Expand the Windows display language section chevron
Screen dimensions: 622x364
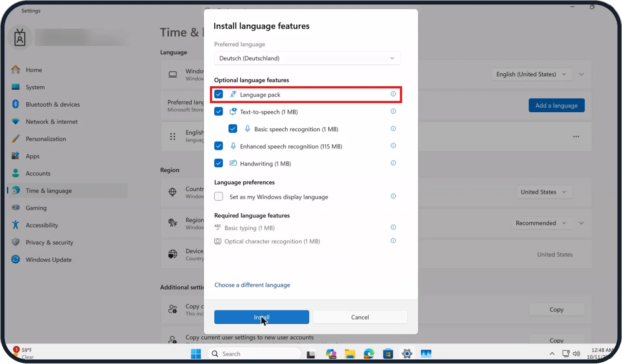coord(581,74)
